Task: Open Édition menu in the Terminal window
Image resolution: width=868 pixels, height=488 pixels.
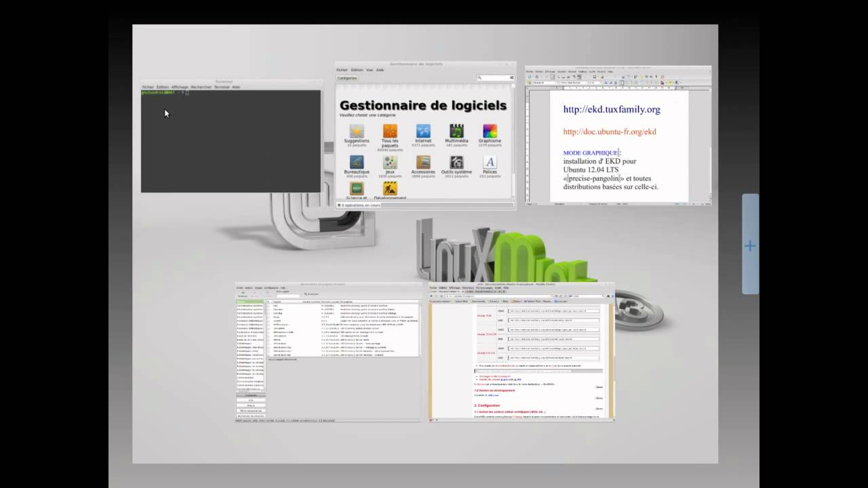Action: click(163, 87)
